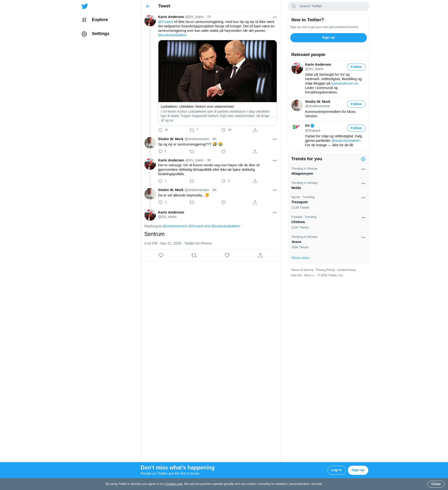Viewport: 448px width, 490px height.
Task: Open trends settings gear icon
Action: (x=363, y=159)
